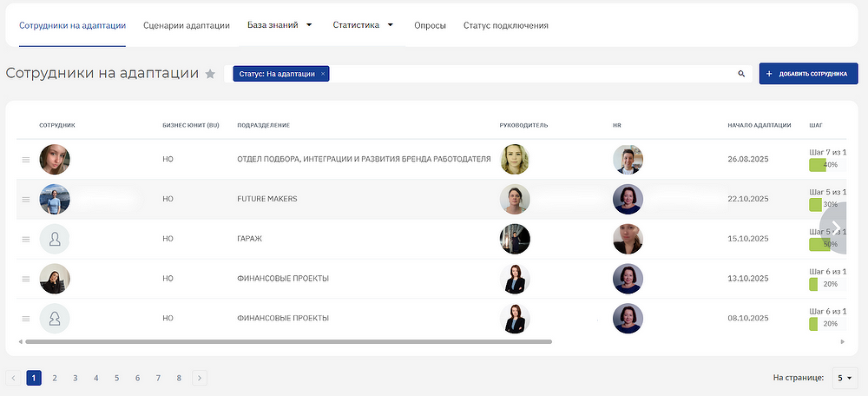868x396 pixels.
Task: Click hamburger icon on first employee row
Action: 25,160
